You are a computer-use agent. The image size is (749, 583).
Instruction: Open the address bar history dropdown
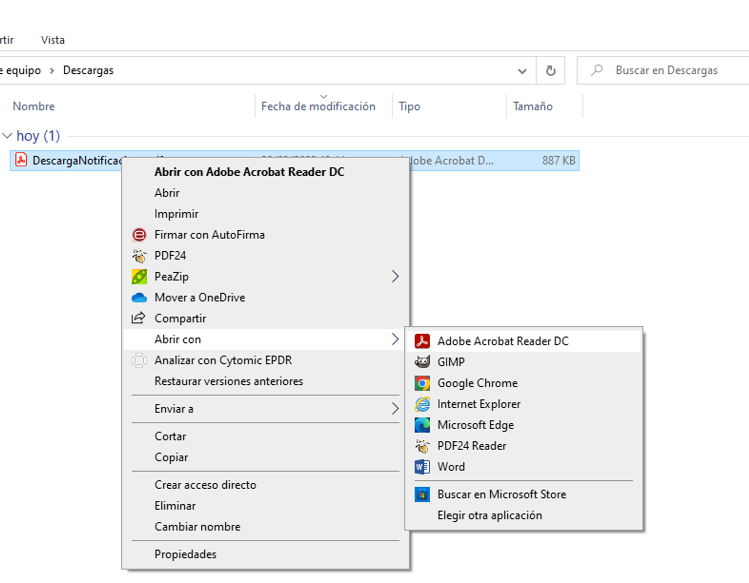click(x=522, y=71)
